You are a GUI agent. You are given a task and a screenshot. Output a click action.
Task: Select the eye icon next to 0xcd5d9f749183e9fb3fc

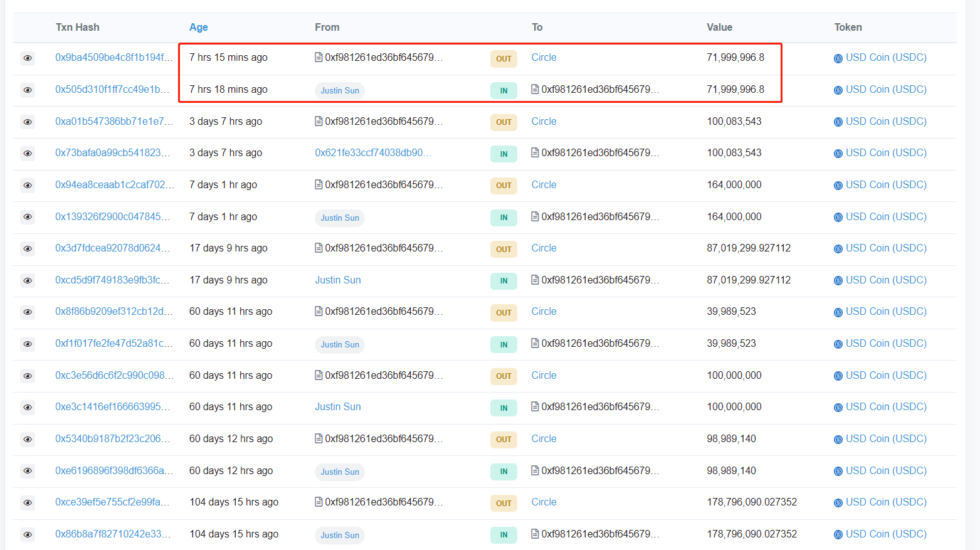[28, 281]
